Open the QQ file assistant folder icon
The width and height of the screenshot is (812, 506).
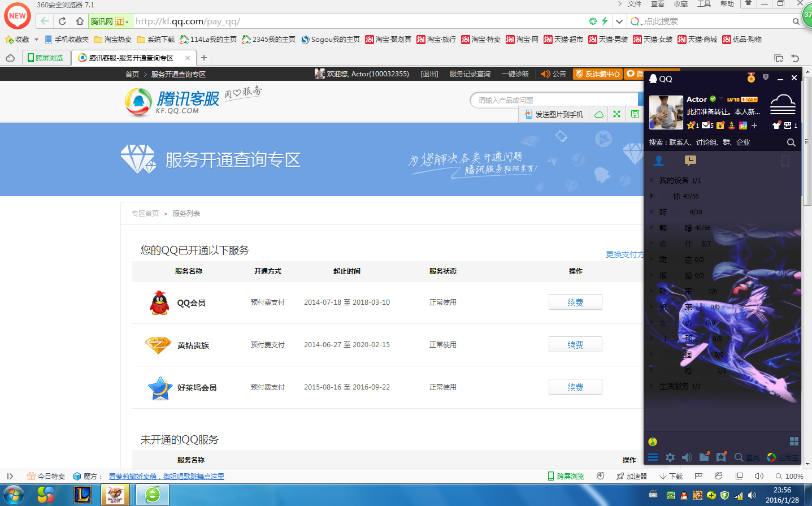click(x=704, y=457)
